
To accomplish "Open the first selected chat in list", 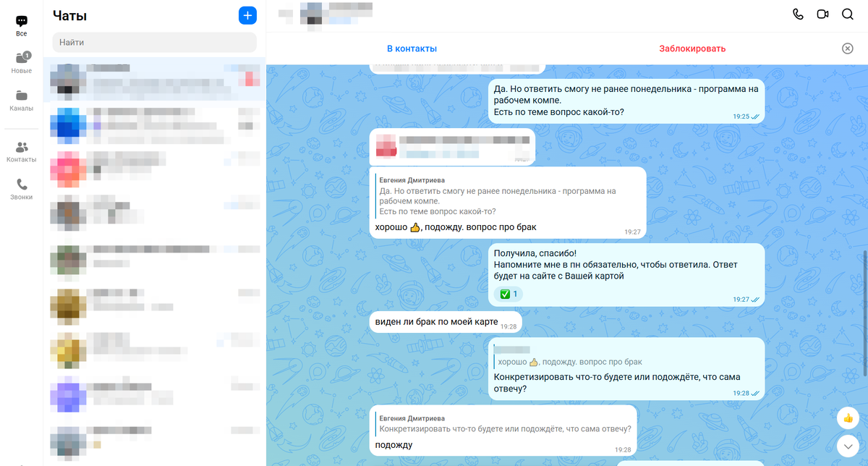I will 154,80.
